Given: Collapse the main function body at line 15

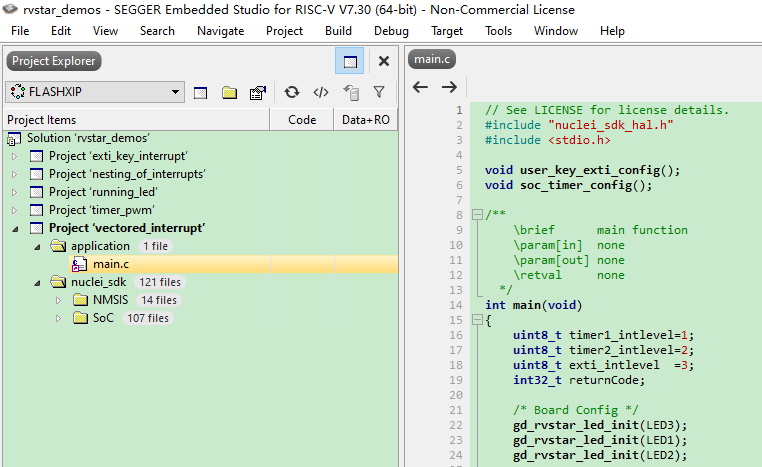Looking at the screenshot, I should tap(478, 320).
